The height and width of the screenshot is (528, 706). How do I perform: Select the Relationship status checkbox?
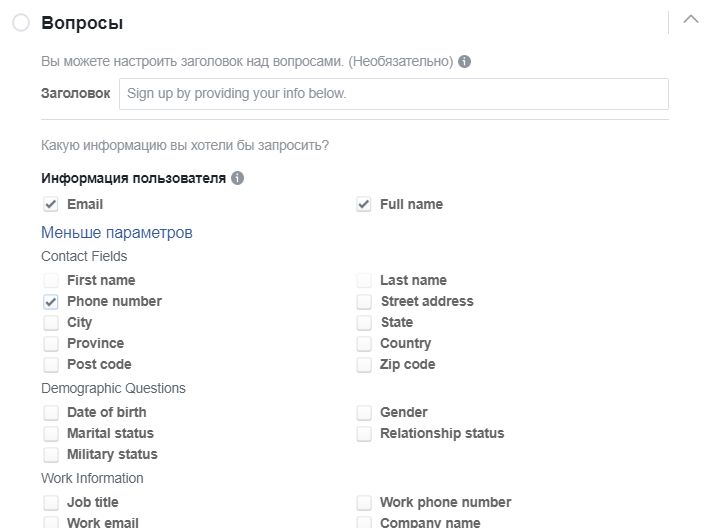(x=364, y=433)
